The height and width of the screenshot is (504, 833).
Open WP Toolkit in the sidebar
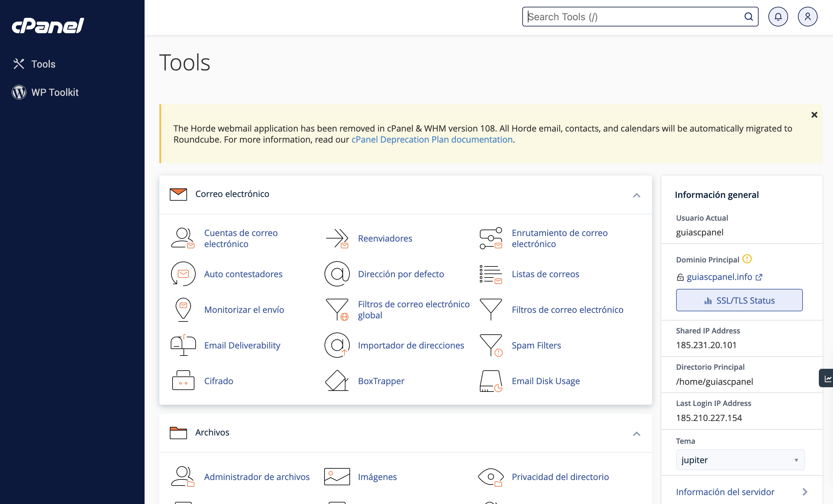coord(55,92)
